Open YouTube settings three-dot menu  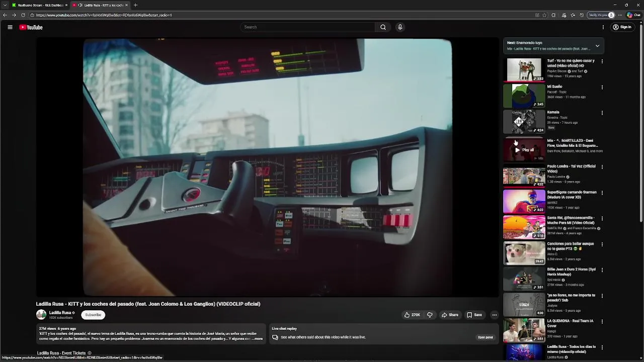[x=603, y=27]
